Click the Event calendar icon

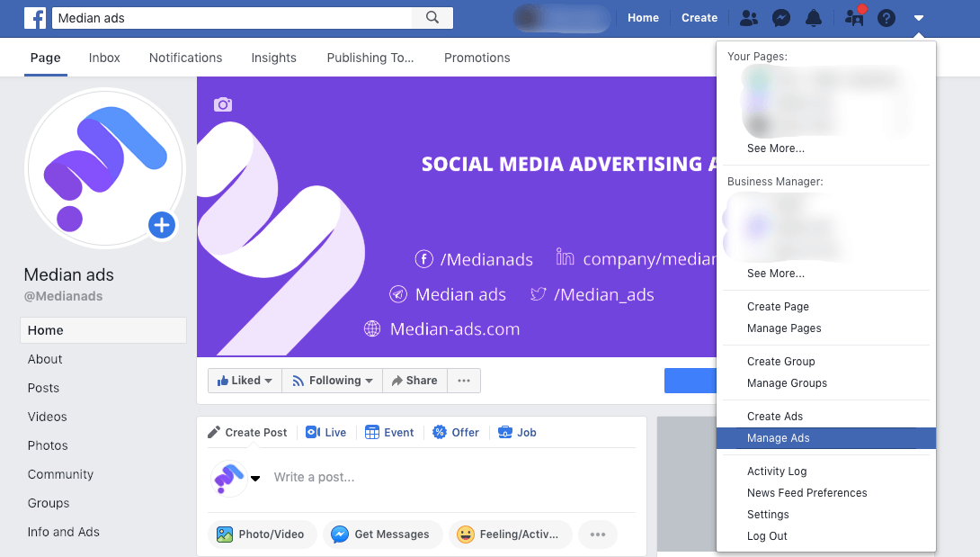(x=372, y=433)
